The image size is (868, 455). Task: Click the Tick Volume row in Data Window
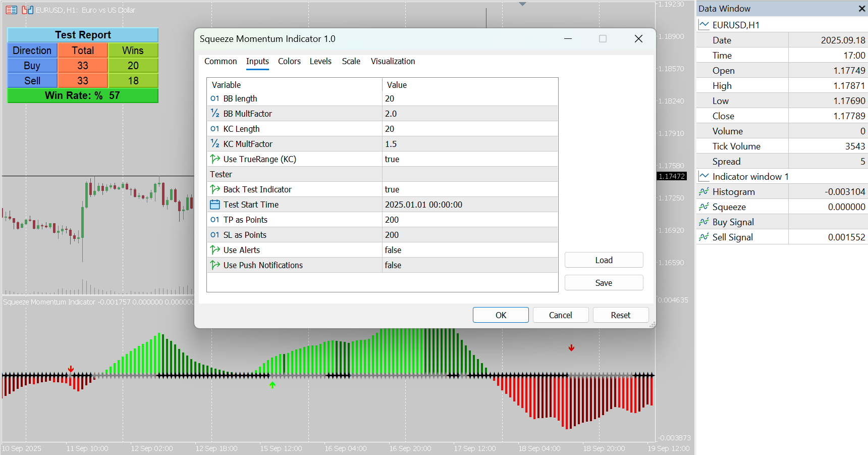click(x=782, y=146)
